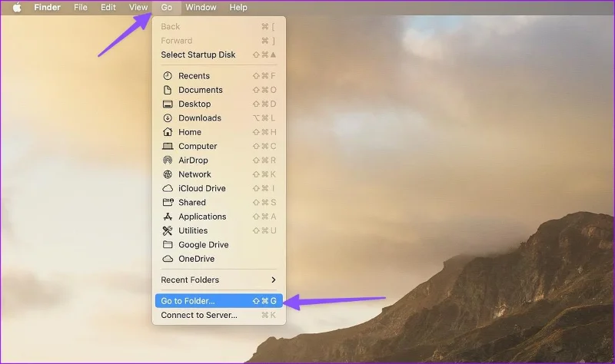Select the Downloads label

tap(200, 118)
